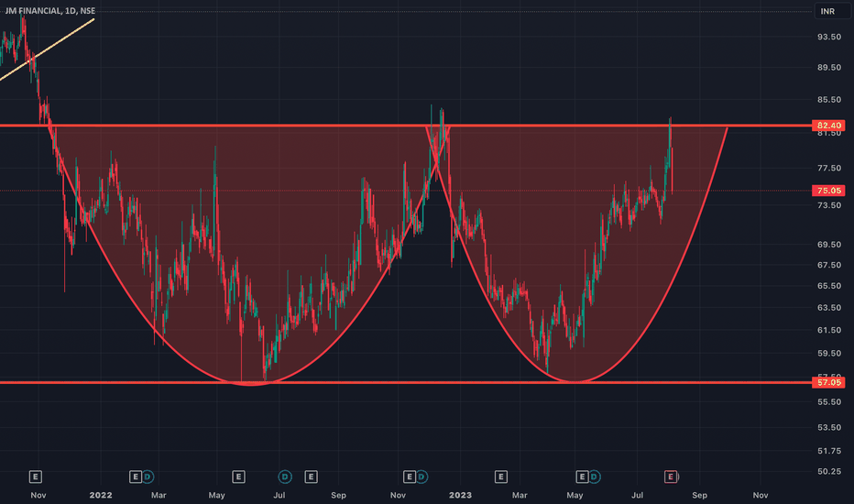Click the 50.25 price axis value

click(x=829, y=471)
